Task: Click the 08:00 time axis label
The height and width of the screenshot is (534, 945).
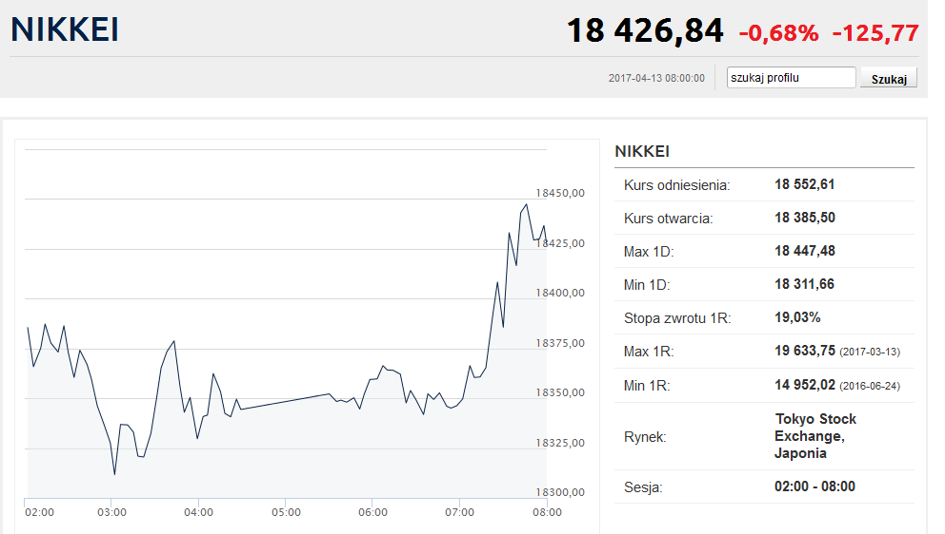Action: (547, 512)
